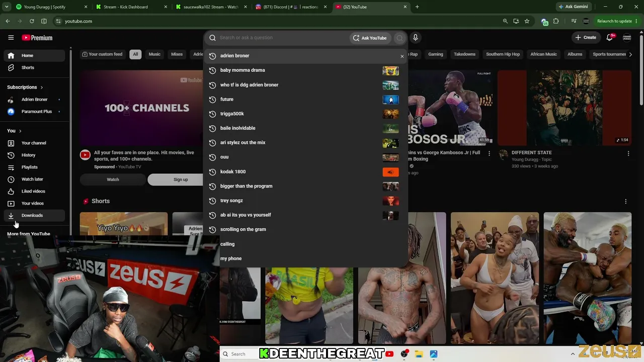Open YouTube icon in the Windows taskbar

(x=389, y=354)
